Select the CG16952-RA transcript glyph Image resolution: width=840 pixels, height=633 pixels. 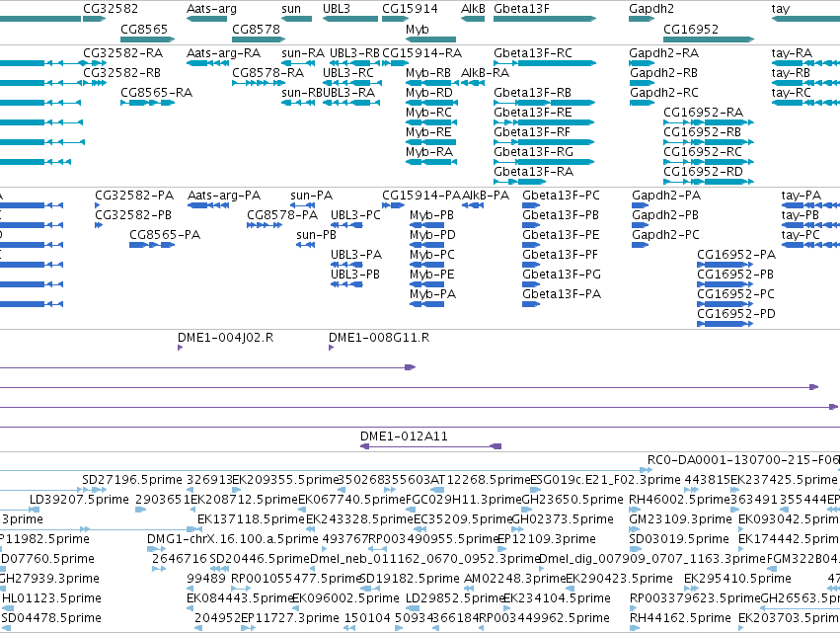tap(709, 122)
